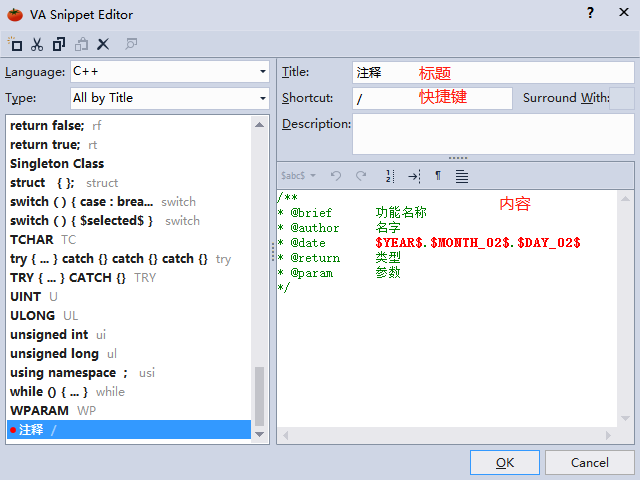640x480 pixels.
Task: Click the @param line in code editor
Action: coord(339,273)
